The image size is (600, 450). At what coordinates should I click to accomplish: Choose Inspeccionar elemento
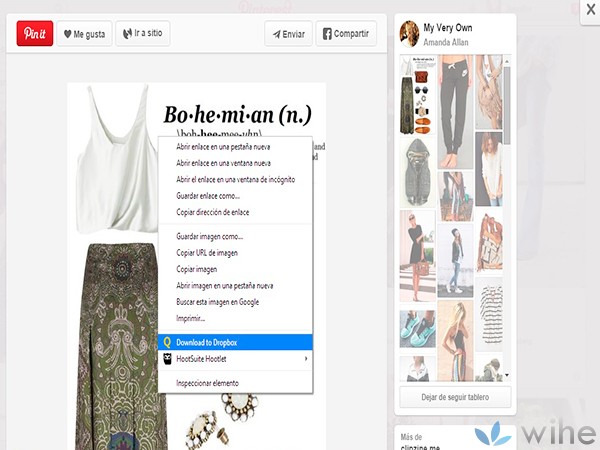[235, 383]
